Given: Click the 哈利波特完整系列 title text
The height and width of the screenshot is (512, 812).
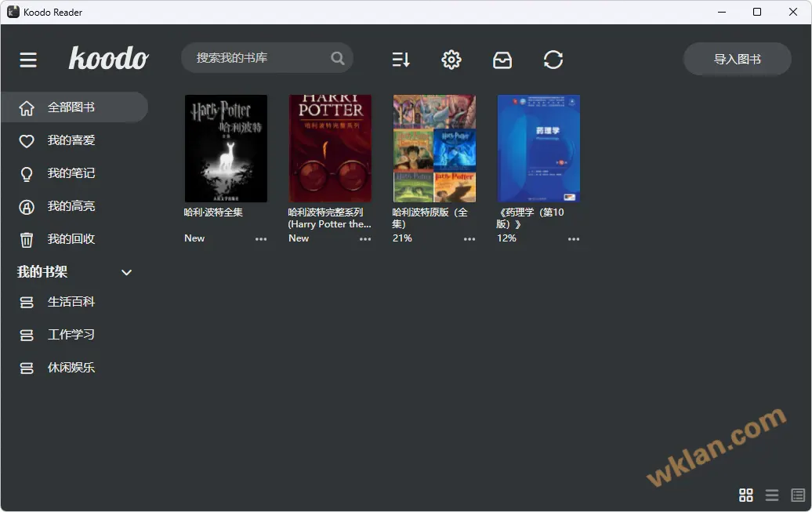Looking at the screenshot, I should coord(329,218).
